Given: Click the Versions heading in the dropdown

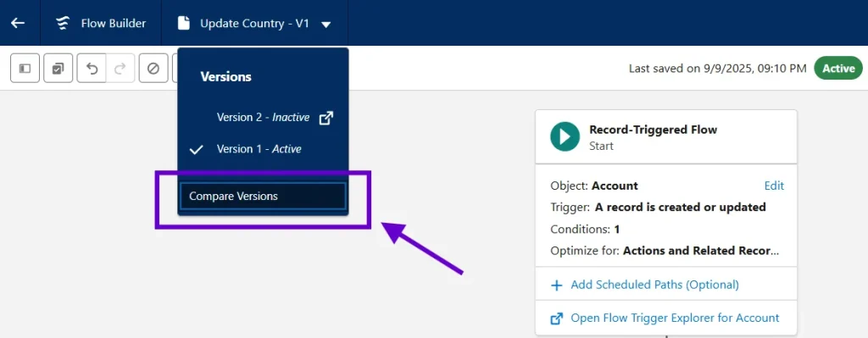Looking at the screenshot, I should pos(225,77).
